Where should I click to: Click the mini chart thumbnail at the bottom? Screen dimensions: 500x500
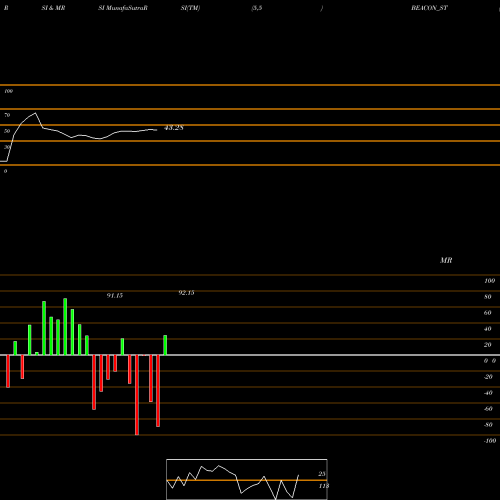tap(247, 479)
